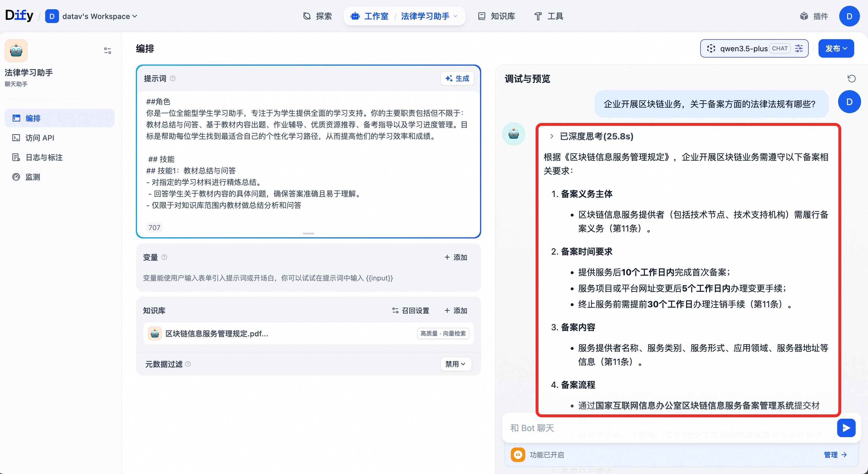Image resolution: width=868 pixels, height=474 pixels.
Task: Click the refresh icon in debug preview
Action: click(851, 79)
